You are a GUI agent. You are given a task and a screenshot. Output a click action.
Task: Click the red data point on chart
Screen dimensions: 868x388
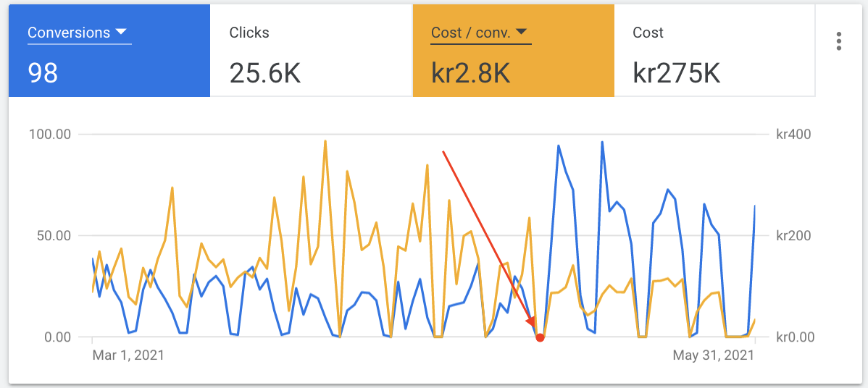[540, 337]
